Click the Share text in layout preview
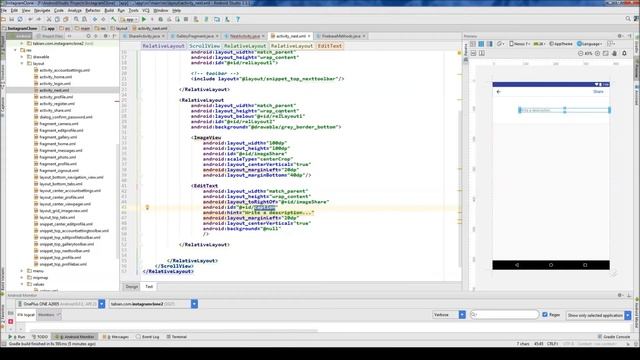Viewport: 640px width, 360px height. pyautogui.click(x=598, y=92)
